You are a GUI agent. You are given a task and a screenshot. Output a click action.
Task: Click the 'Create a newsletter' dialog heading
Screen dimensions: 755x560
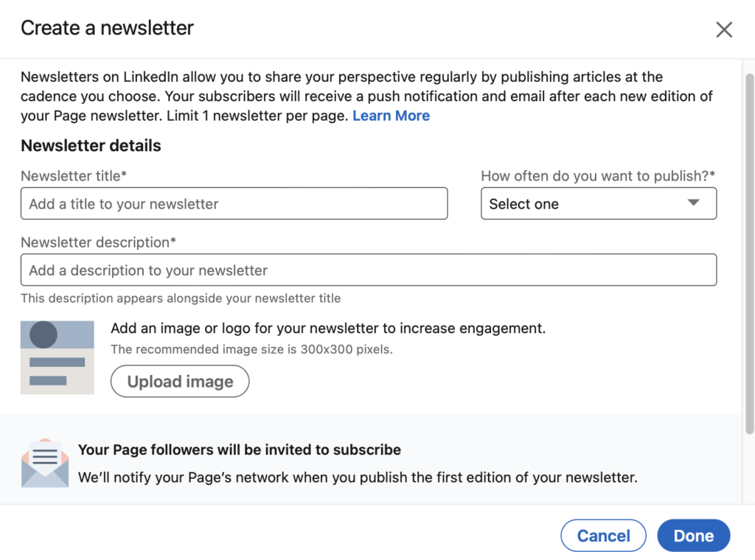click(x=107, y=28)
